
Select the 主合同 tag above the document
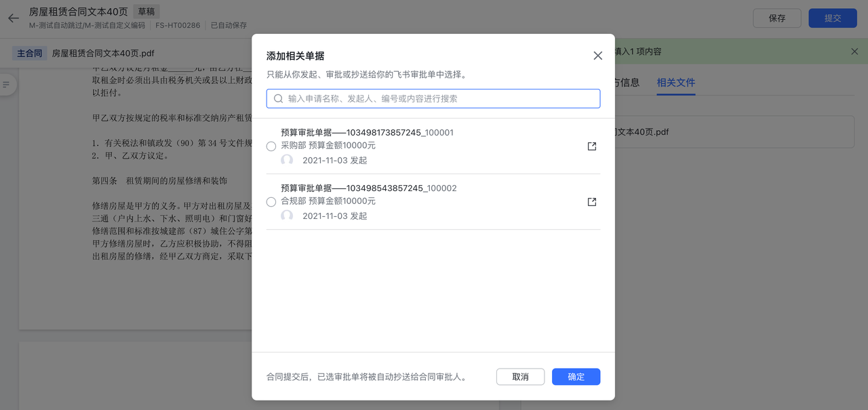coord(30,53)
